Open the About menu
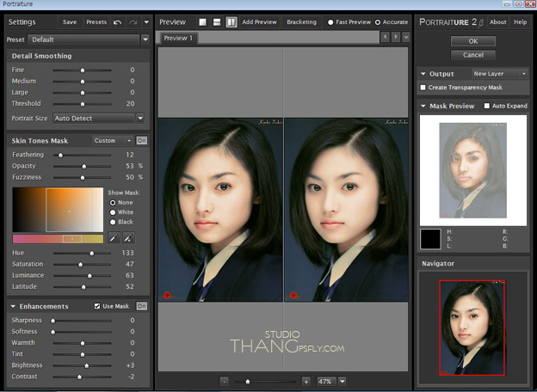537x392 pixels. click(x=497, y=22)
